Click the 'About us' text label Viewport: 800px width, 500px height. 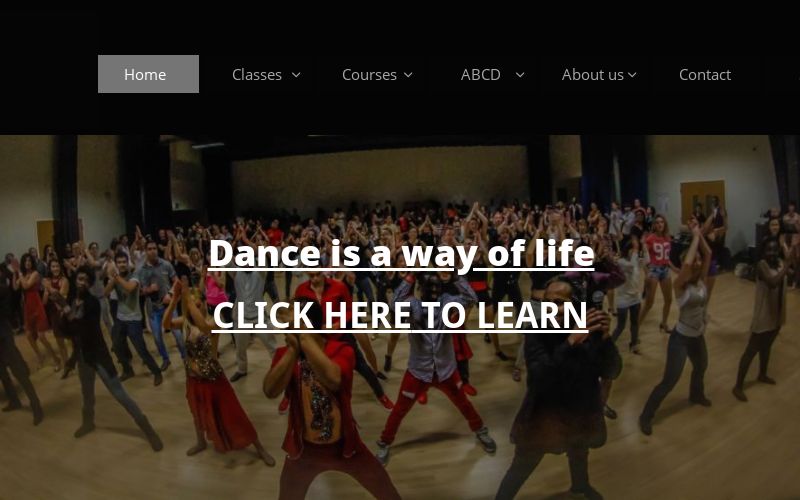pos(592,75)
